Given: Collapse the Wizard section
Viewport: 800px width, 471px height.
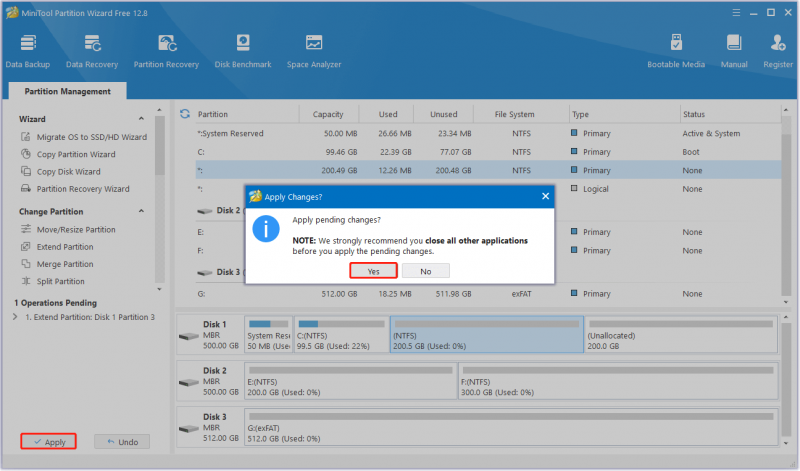Looking at the screenshot, I should [141, 119].
